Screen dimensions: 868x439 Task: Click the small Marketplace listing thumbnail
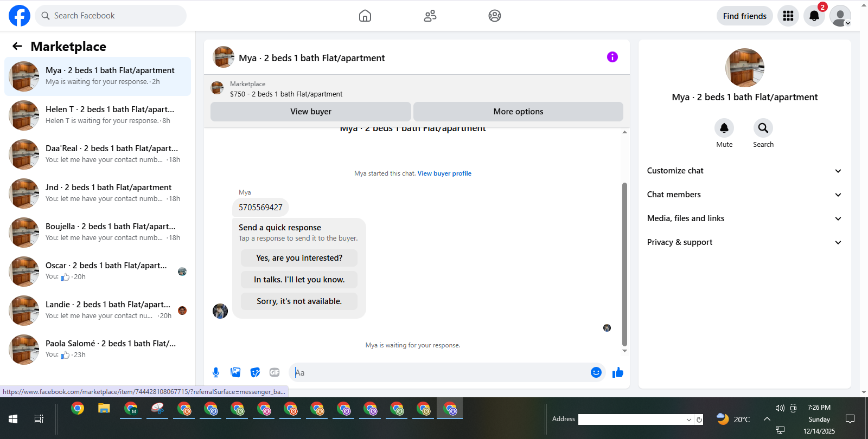click(217, 88)
